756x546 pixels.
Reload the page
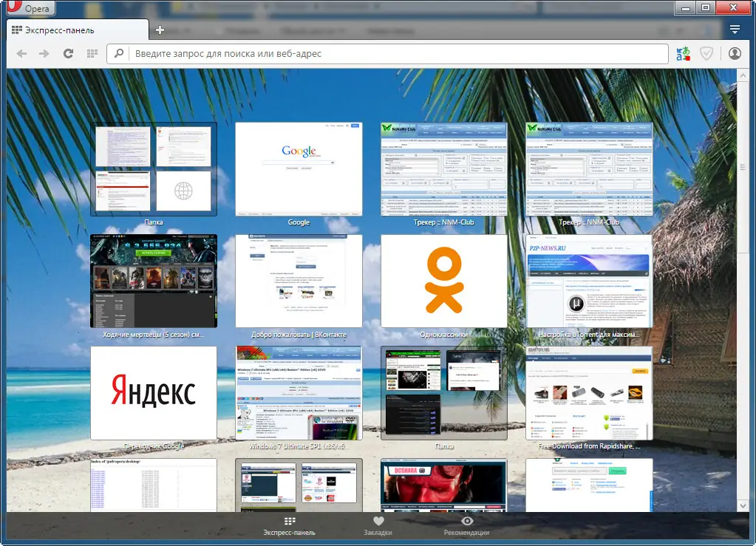coord(69,53)
